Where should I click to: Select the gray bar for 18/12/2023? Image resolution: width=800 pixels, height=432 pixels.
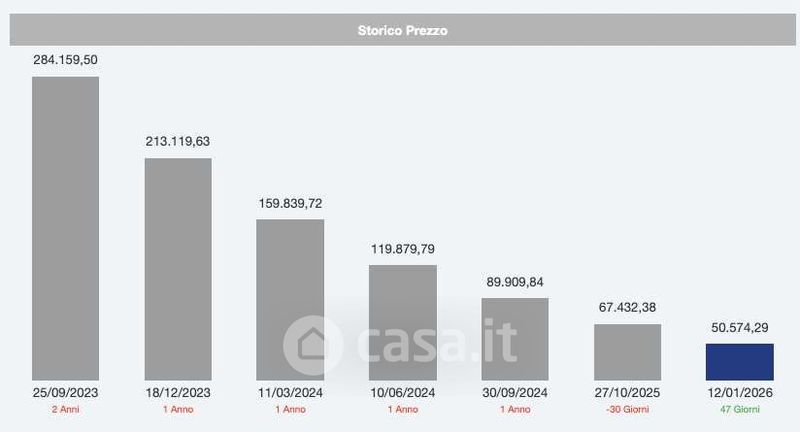[178, 268]
